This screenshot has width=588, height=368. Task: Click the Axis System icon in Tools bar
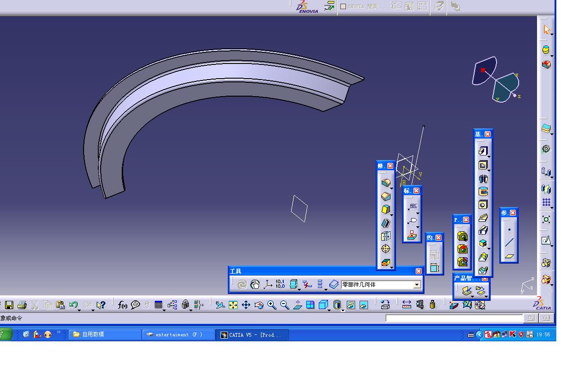[268, 285]
